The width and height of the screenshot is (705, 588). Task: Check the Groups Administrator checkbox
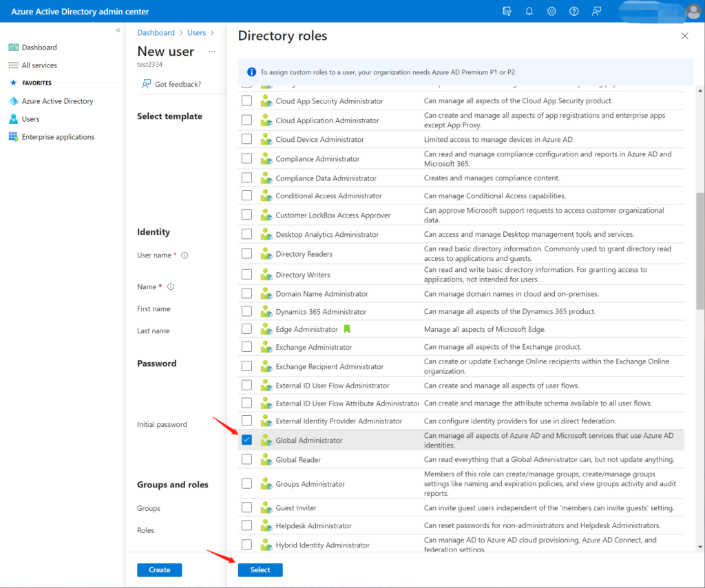[x=247, y=484]
